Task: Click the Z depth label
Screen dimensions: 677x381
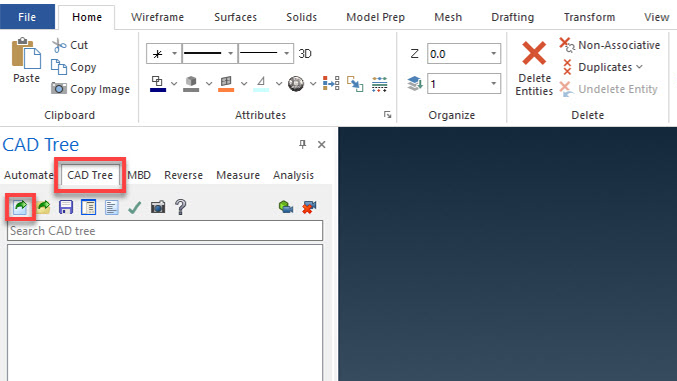Action: 414,54
